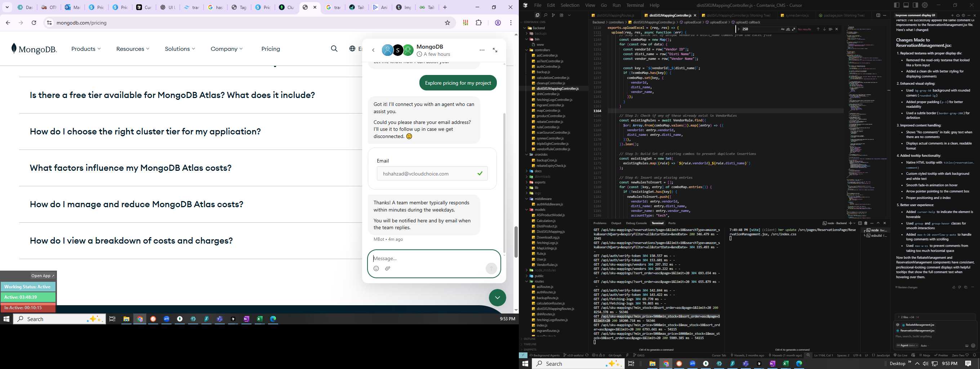The image size is (980, 369).
Task: Click MongoDB search magnifier icon
Action: coord(334,49)
